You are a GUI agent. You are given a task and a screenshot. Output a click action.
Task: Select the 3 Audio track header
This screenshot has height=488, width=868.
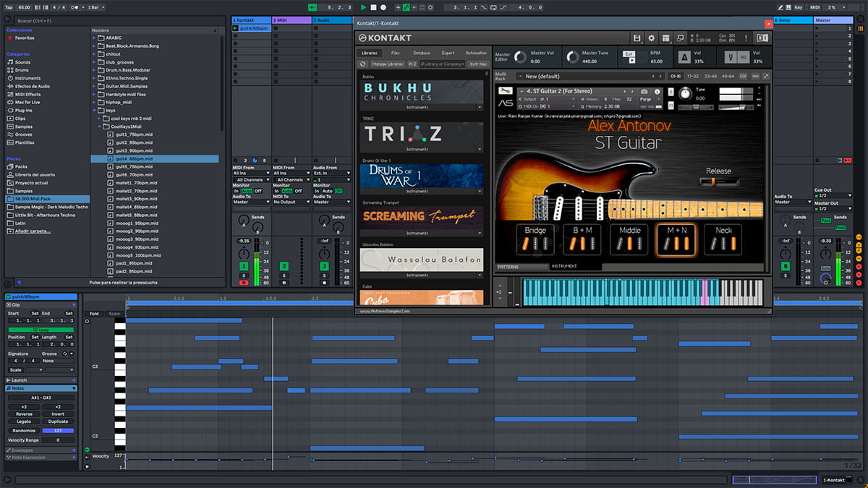[332, 20]
